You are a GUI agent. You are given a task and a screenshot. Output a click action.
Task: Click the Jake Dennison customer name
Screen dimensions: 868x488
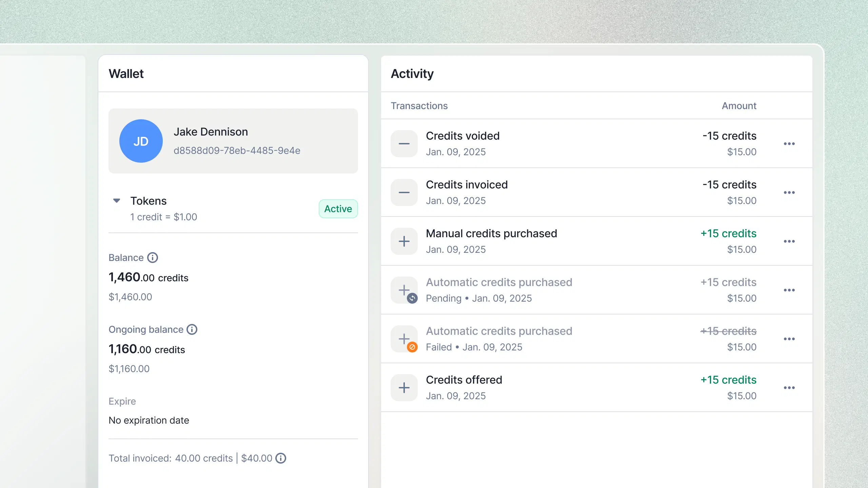pyautogui.click(x=211, y=132)
